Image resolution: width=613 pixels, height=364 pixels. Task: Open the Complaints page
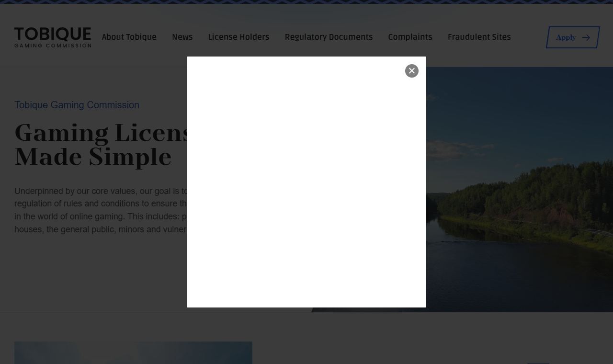point(410,37)
